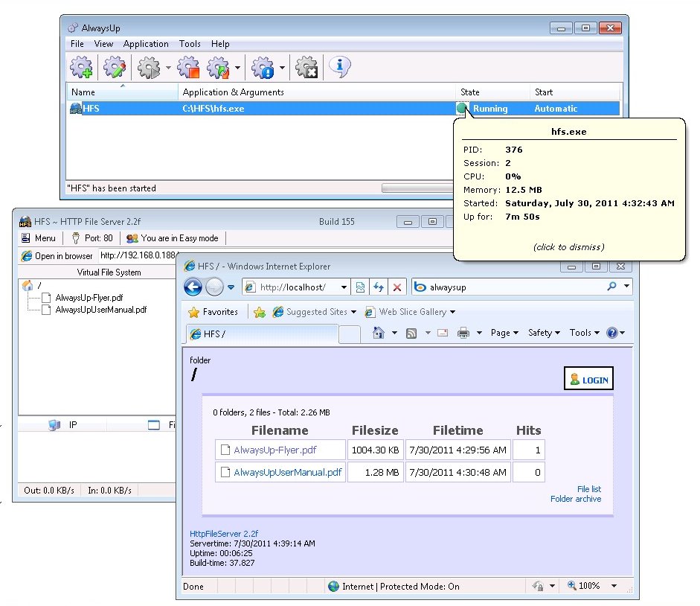This screenshot has width=700, height=606.
Task: Select AlwaysUpUserManual.pdf in the HFS tree
Action: pyautogui.click(x=101, y=310)
